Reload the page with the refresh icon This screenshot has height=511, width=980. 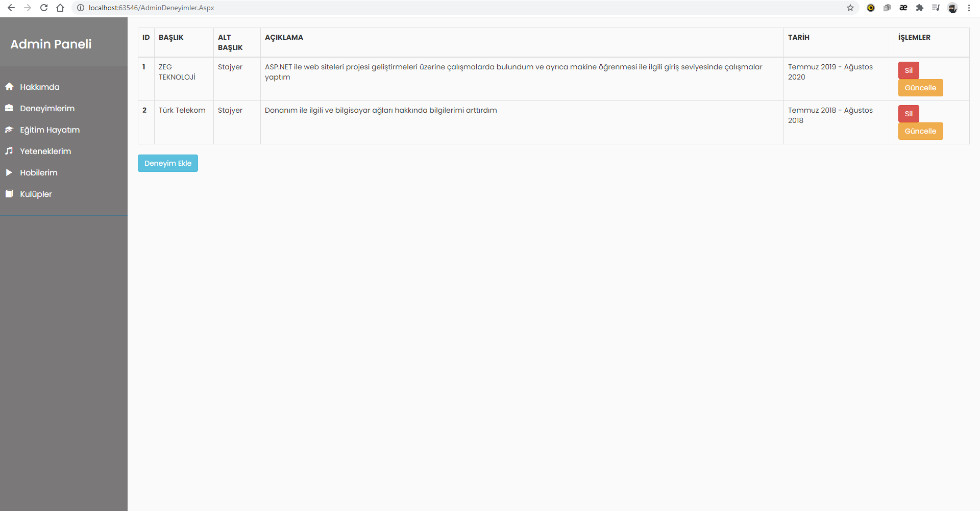tap(44, 8)
